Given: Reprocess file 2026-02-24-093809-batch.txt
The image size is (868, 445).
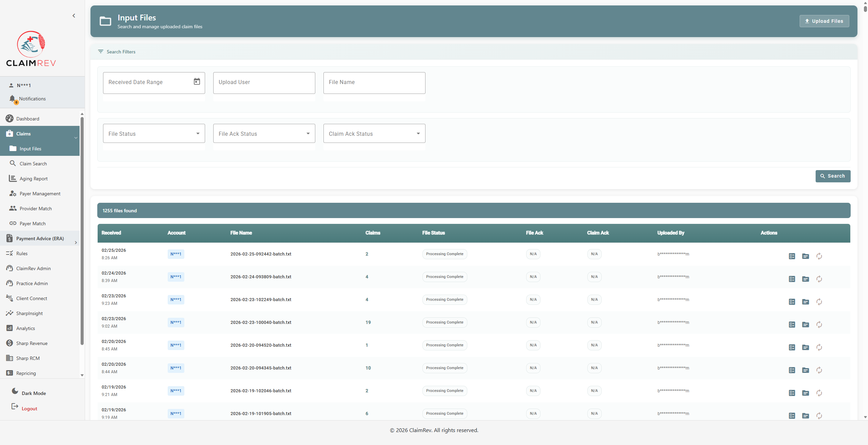Looking at the screenshot, I should [819, 279].
